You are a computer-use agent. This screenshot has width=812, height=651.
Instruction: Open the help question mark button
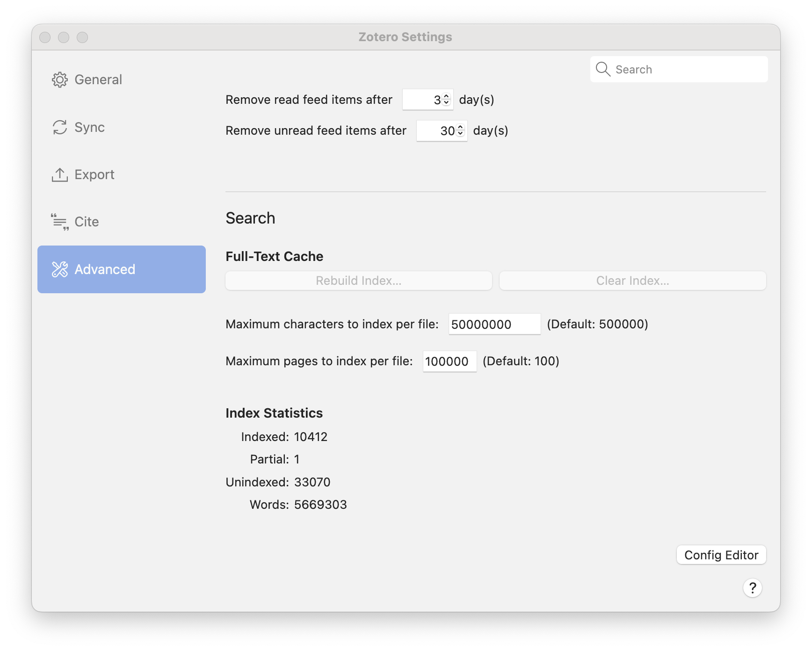pos(752,588)
